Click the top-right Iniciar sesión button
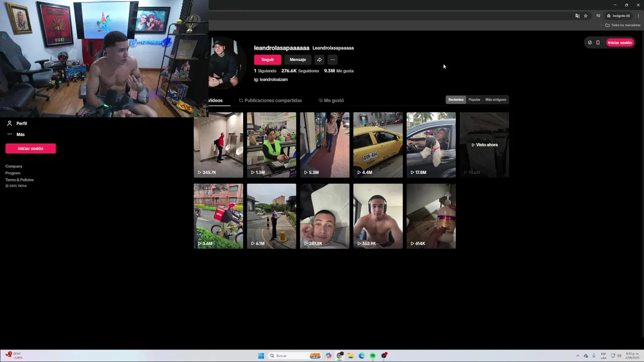 619,43
